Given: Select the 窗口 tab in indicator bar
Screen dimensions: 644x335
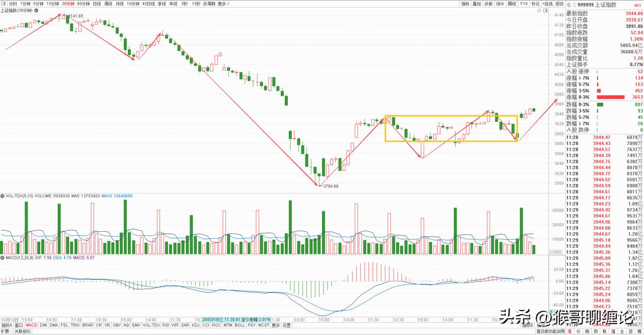Looking at the screenshot, I should [x=19, y=325].
